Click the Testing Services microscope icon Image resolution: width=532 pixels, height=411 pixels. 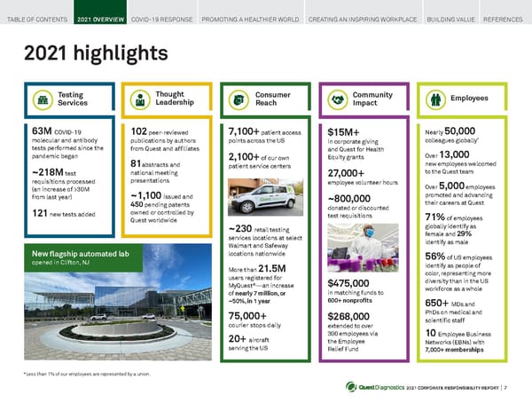coord(41,99)
